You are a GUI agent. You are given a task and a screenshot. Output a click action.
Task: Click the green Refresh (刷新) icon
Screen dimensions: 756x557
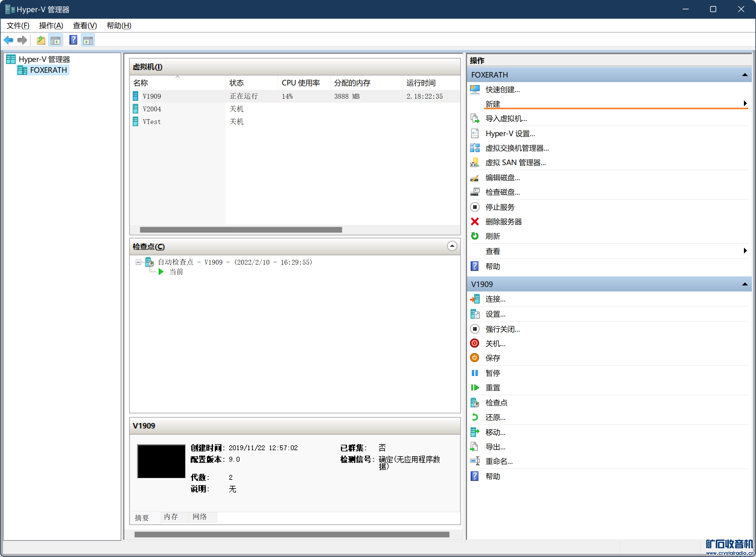coord(475,236)
